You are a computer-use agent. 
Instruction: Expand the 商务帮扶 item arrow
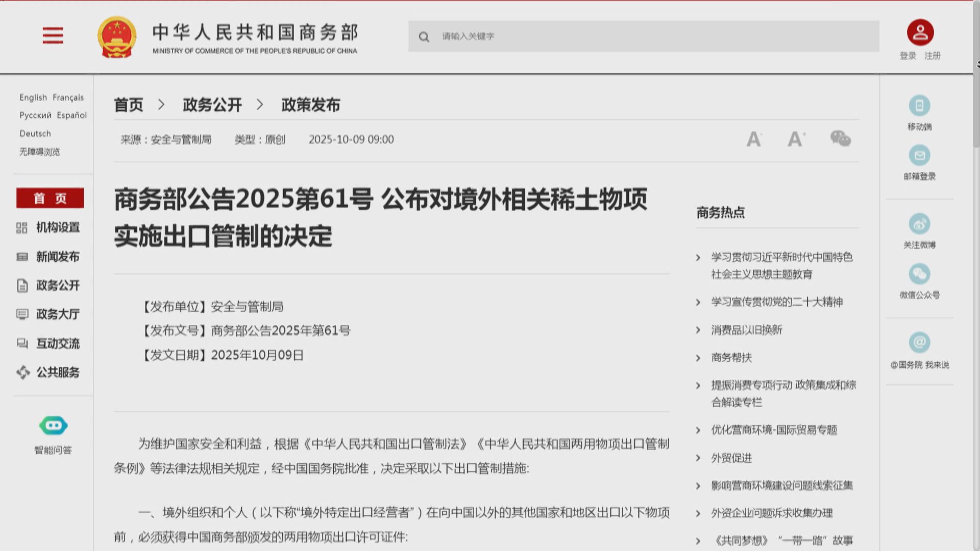pyautogui.click(x=698, y=358)
